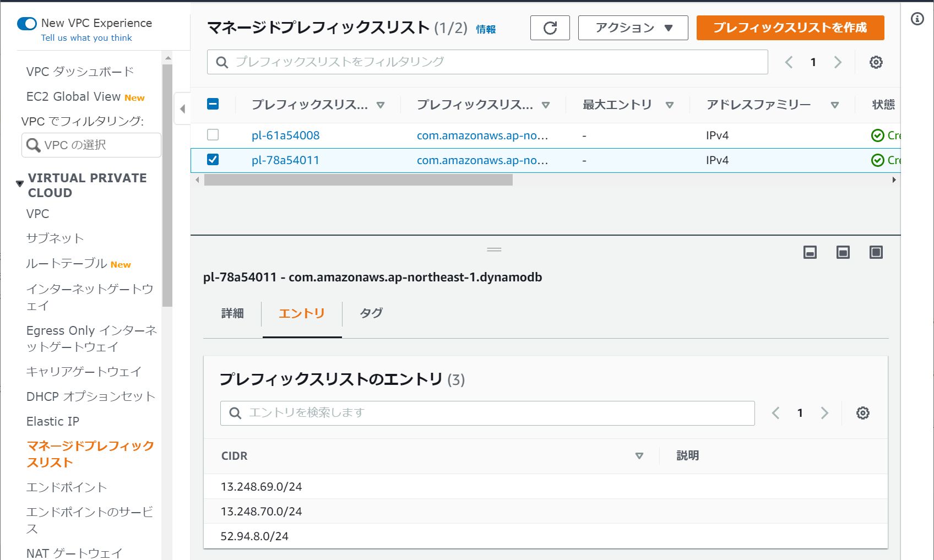934x560 pixels.
Task: Focus the entries search field
Action: 487,413
